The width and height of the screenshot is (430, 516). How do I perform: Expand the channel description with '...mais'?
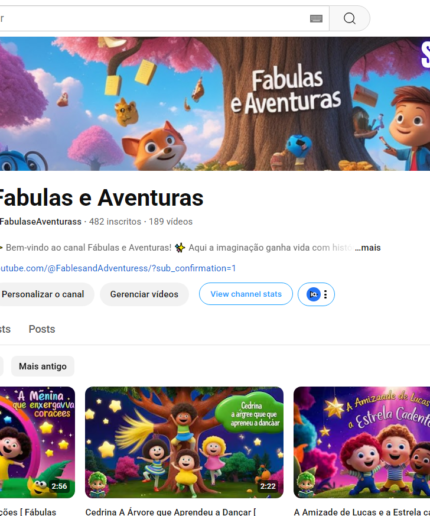pyautogui.click(x=368, y=248)
